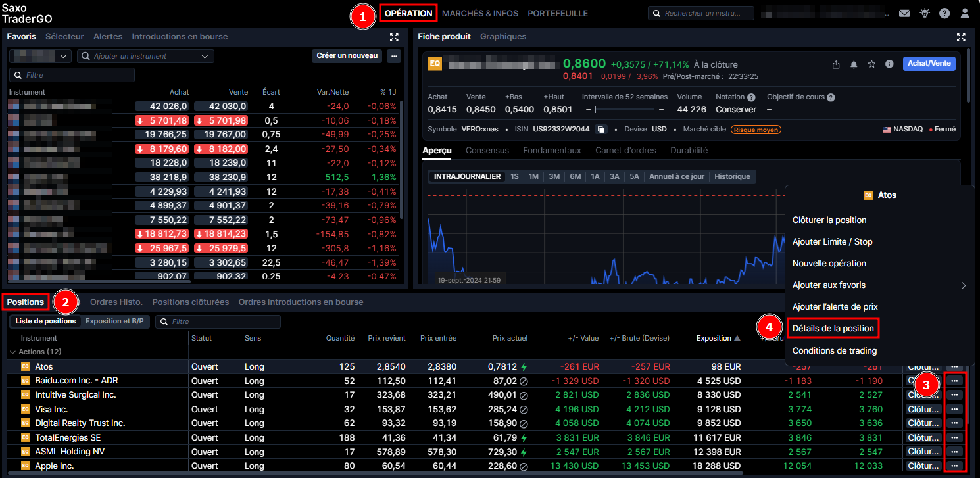980x478 pixels.
Task: Focus the Rechercher un instrument search field
Action: coord(701,13)
